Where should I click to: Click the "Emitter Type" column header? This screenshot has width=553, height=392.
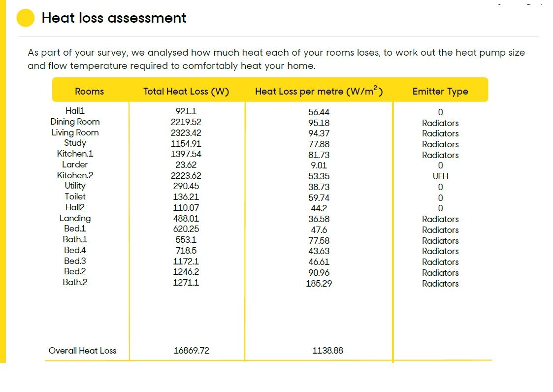pyautogui.click(x=440, y=92)
